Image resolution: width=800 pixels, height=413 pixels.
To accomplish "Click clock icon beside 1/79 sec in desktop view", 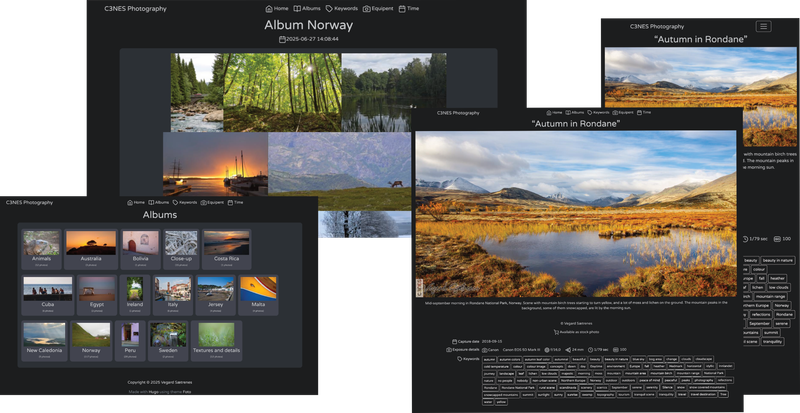I will pos(590,350).
